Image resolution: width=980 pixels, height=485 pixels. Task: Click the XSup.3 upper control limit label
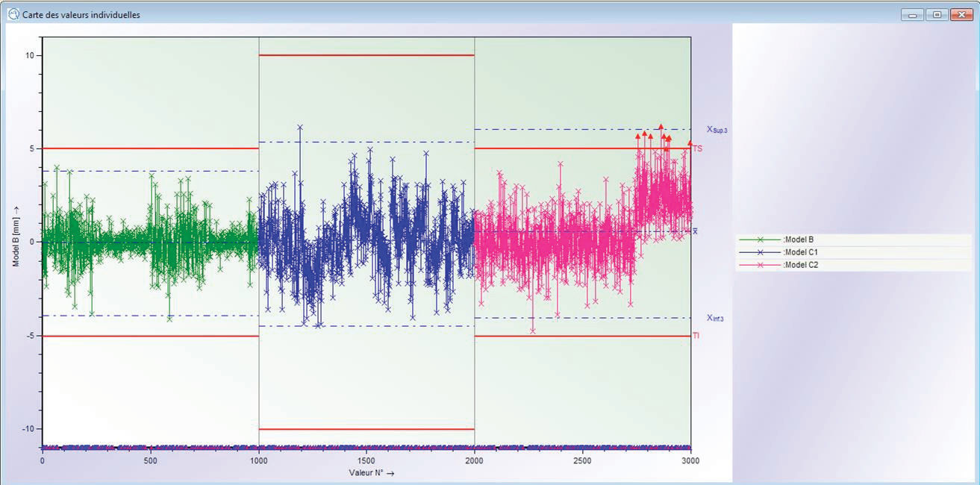point(717,130)
